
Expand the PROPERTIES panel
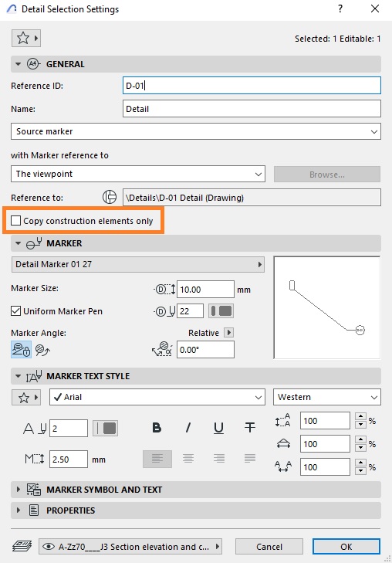(18, 510)
